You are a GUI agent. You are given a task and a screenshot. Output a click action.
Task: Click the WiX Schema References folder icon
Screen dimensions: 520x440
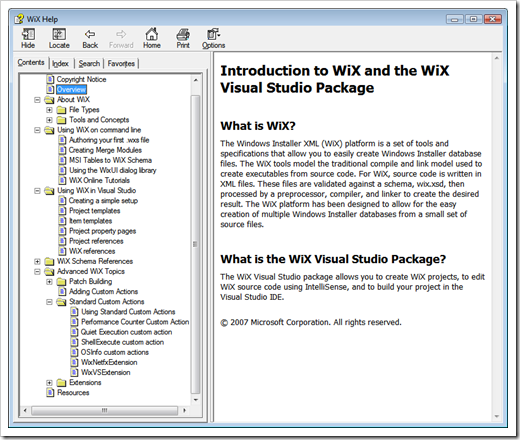tap(49, 261)
